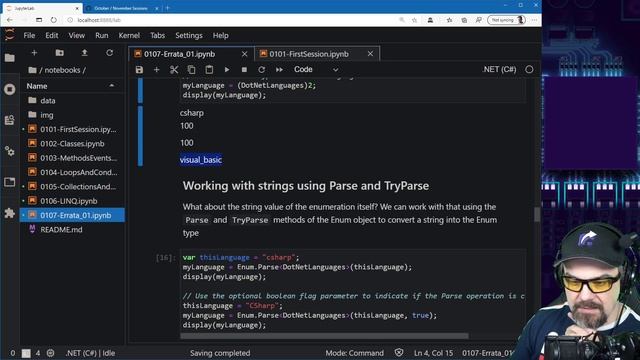Open the Help menu
Viewport: 640px width, 360px height.
220,36
